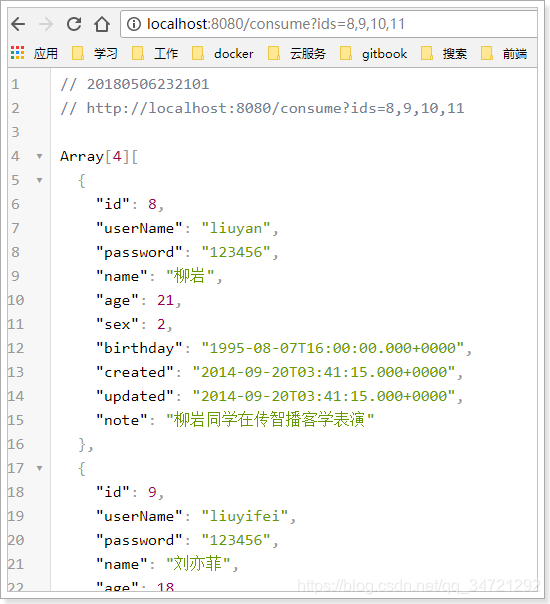
Task: Open the 云服务 bookmark folder
Action: (x=297, y=53)
